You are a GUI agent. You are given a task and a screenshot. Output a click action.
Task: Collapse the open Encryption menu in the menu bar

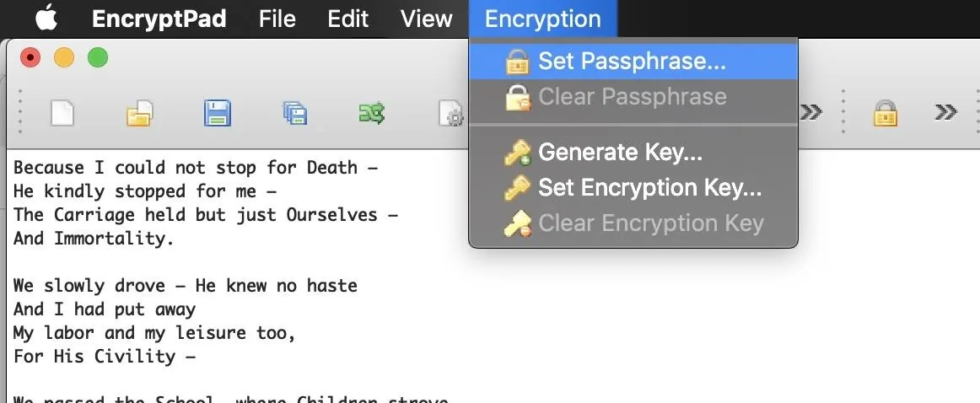(542, 19)
